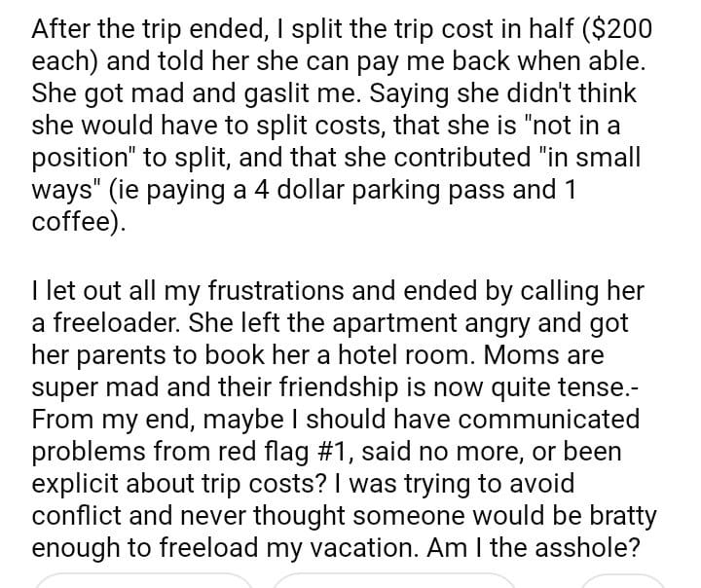This screenshot has height=588, width=701.
Task: Click the middle rounded button below the post
Action: (392, 581)
